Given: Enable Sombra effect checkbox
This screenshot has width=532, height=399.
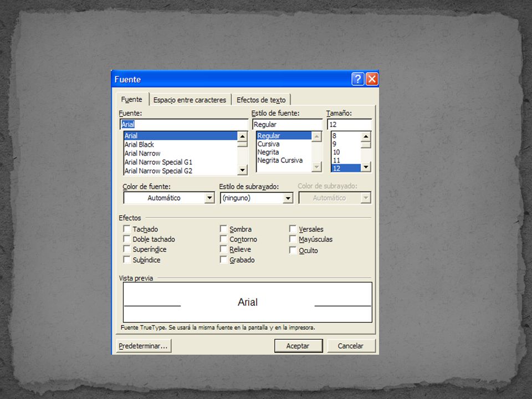Looking at the screenshot, I should [223, 229].
